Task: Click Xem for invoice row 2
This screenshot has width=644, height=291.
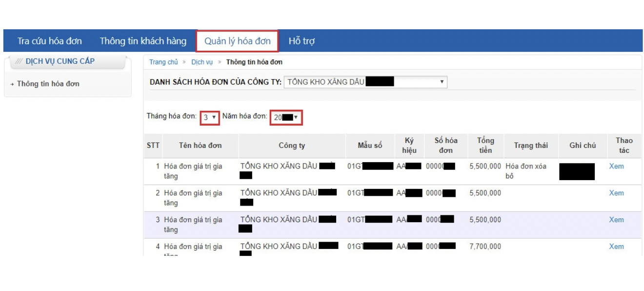Action: (616, 193)
